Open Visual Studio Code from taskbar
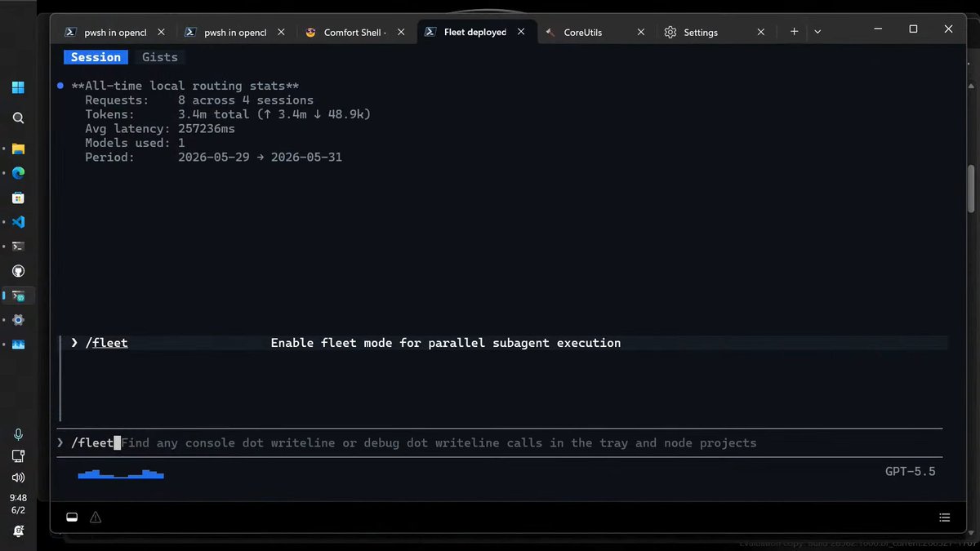Viewport: 980px width, 551px height. click(18, 222)
